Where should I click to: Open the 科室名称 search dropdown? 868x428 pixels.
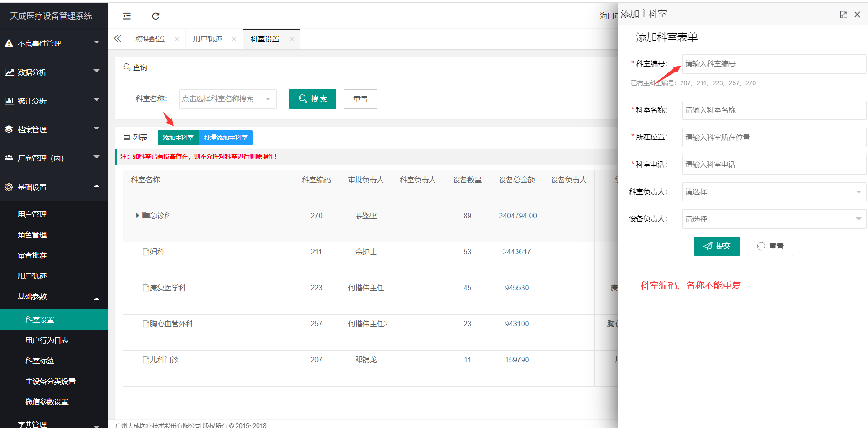tap(228, 99)
